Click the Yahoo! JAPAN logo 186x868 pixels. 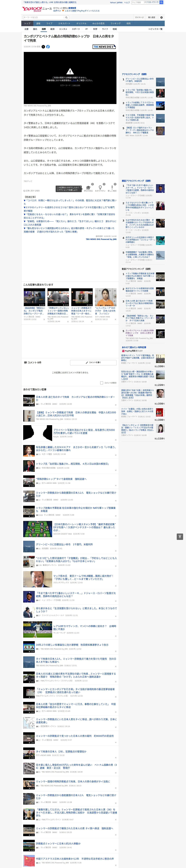click(32, 9)
